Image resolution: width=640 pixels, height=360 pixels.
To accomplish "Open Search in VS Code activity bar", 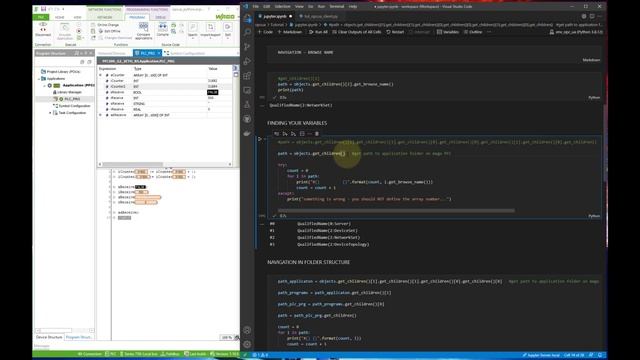I will click(x=247, y=32).
